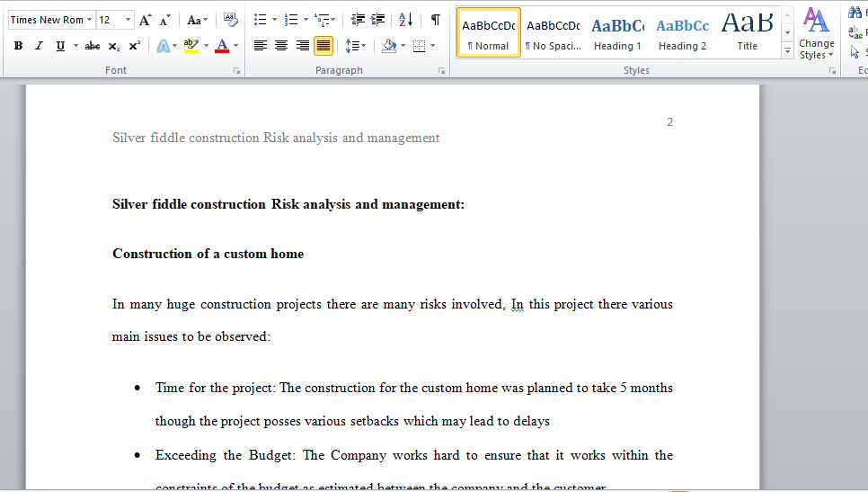Apply red font color
This screenshot has width=868, height=492.
pyautogui.click(x=222, y=46)
